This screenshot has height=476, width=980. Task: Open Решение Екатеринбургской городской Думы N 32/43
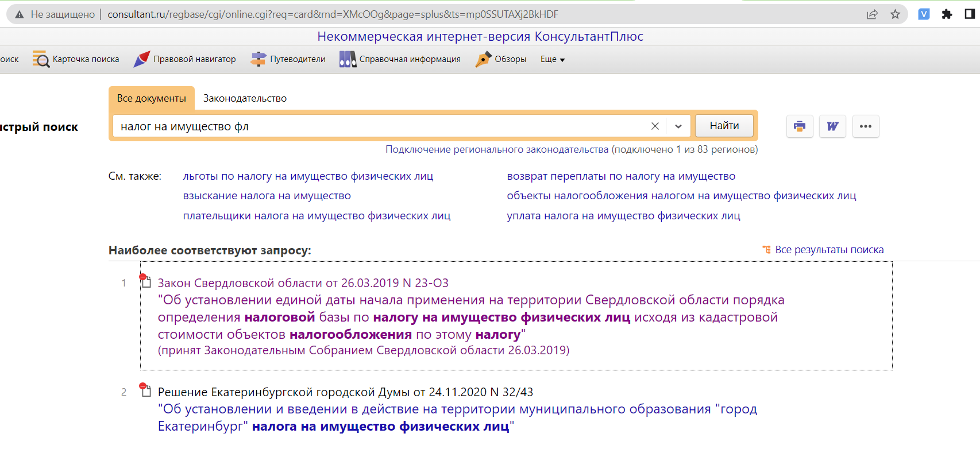point(345,392)
